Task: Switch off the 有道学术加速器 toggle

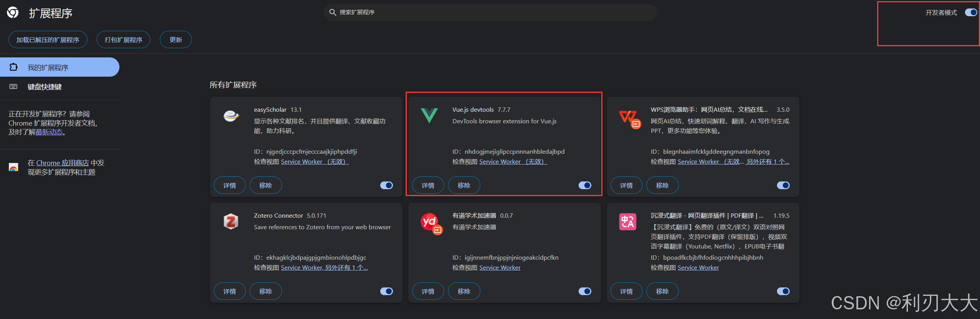Action: click(x=585, y=291)
